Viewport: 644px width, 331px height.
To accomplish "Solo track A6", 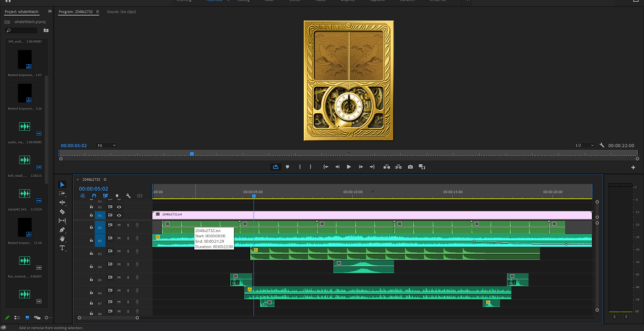I will click(x=128, y=291).
